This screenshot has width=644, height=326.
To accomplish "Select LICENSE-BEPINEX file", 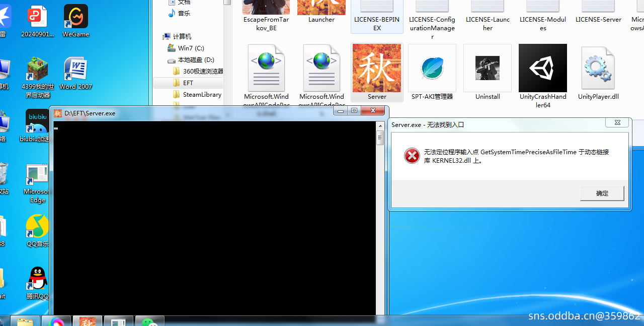I will [376, 10].
